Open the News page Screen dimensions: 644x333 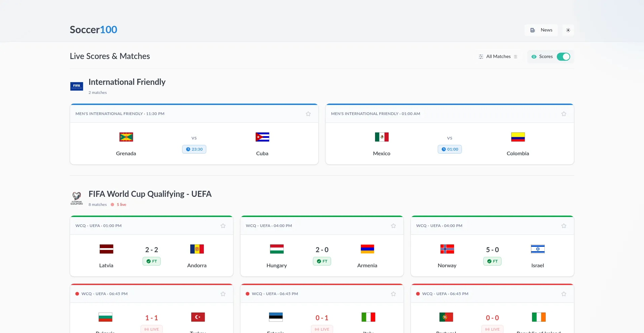click(541, 30)
